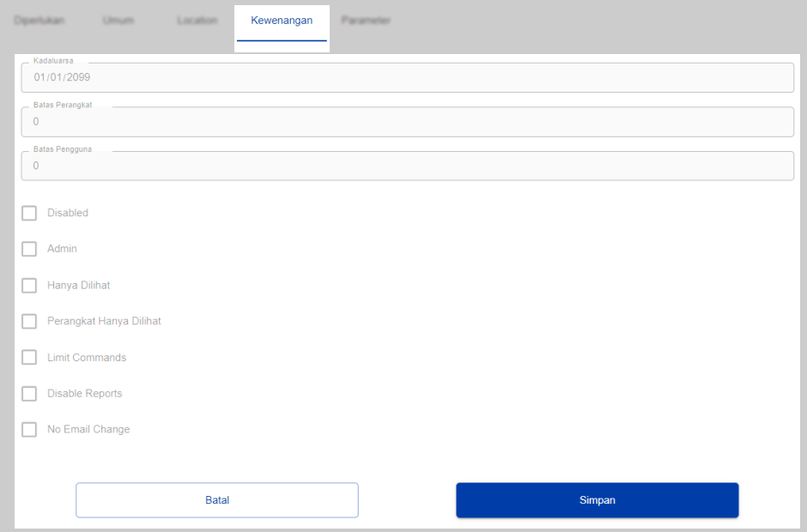Screen dimensions: 807x532
Task: Enable the Limit Commands checkbox
Action: pos(29,357)
